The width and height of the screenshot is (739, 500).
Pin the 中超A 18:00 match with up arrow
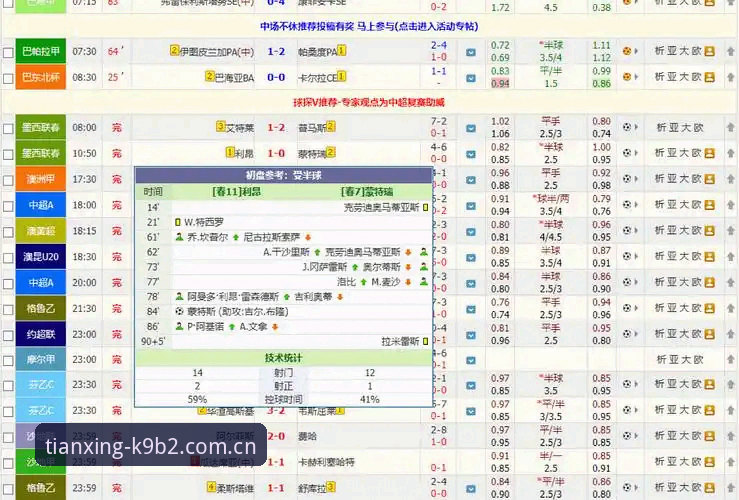point(731,205)
